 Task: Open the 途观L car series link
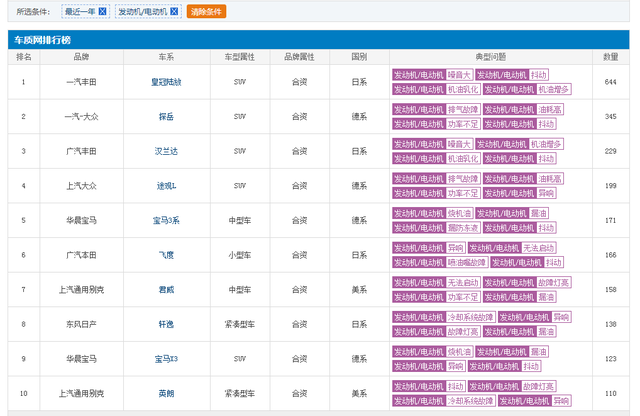pos(166,186)
